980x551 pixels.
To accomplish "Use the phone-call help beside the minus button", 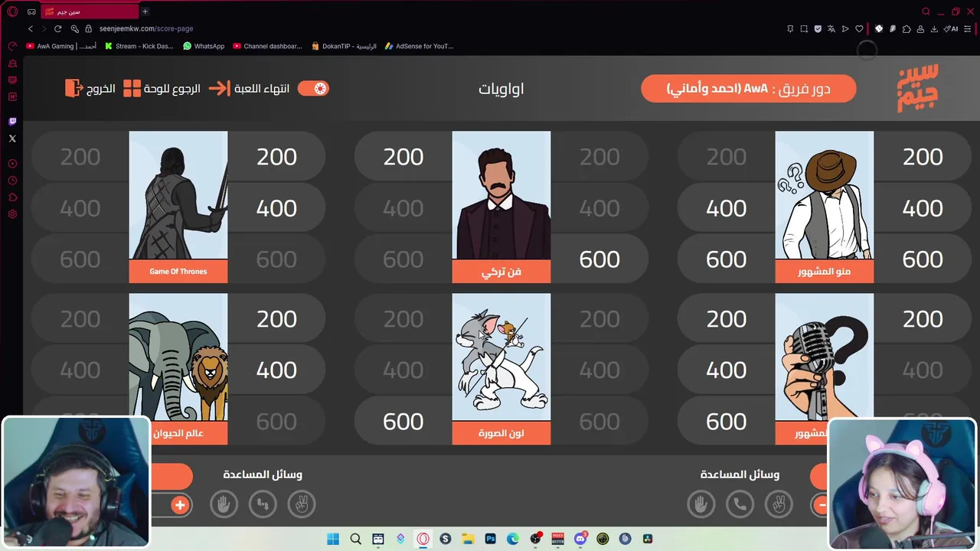I will point(740,504).
